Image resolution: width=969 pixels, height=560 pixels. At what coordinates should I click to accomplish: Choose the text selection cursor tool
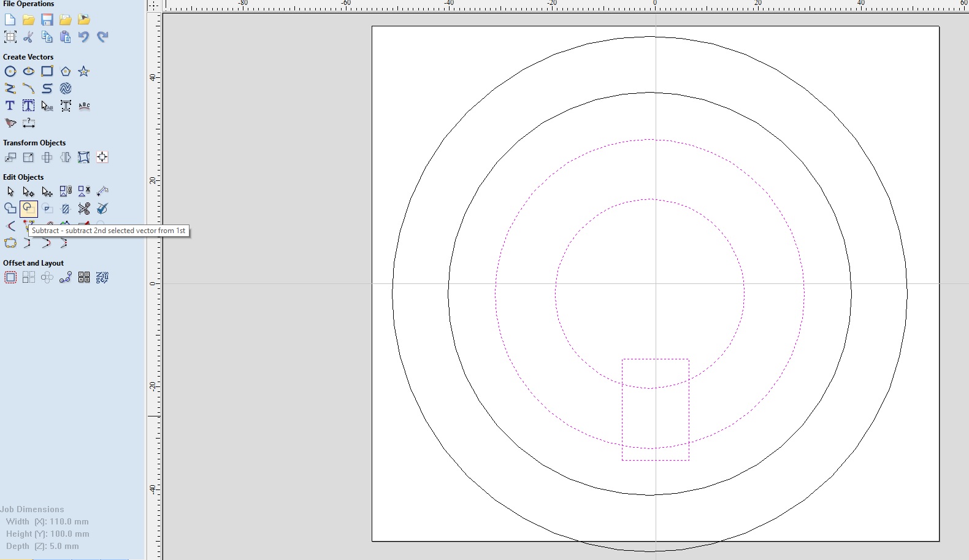(47, 105)
